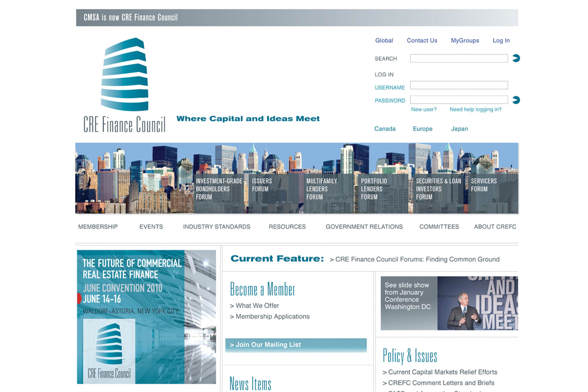Click the New user? link
The width and height of the screenshot is (588, 392).
[x=424, y=110]
